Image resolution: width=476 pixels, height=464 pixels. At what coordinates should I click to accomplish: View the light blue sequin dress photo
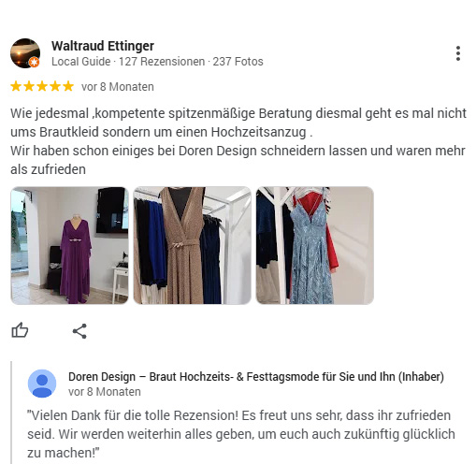[315, 245]
